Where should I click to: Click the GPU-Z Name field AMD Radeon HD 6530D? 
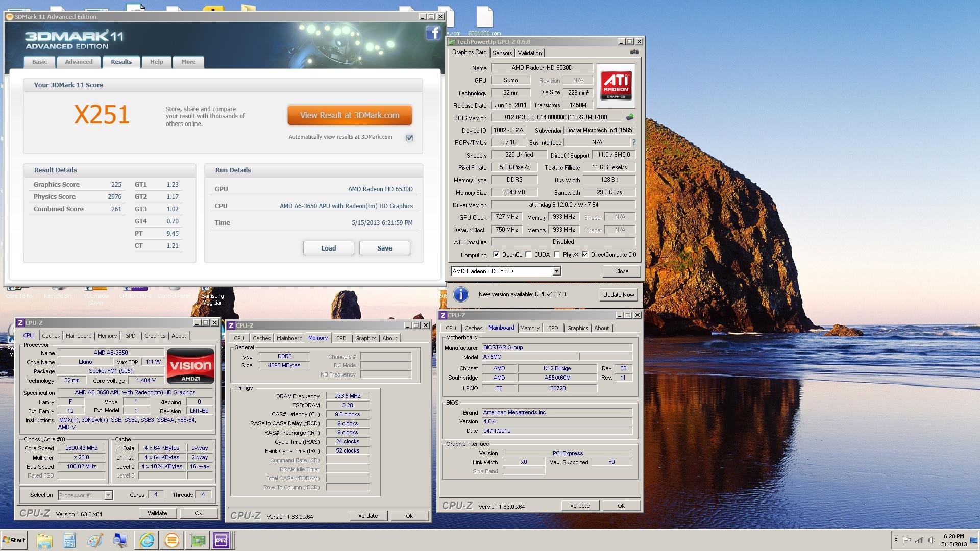pos(542,68)
